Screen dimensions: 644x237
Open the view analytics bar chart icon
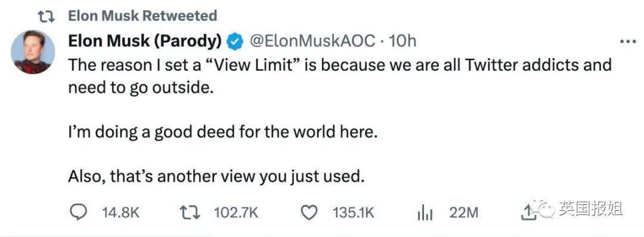(426, 213)
